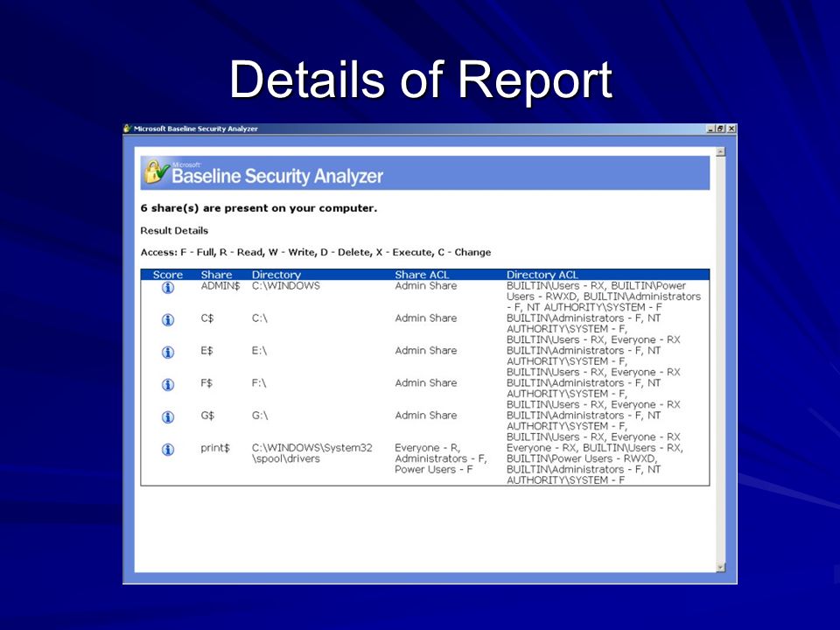Select the G$ share name
The height and width of the screenshot is (630, 840).
207,416
